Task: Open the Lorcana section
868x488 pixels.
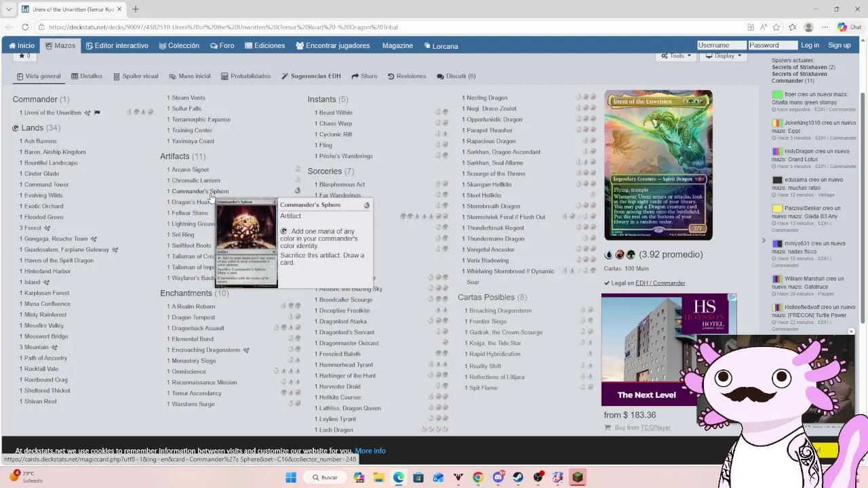Action: (x=441, y=45)
